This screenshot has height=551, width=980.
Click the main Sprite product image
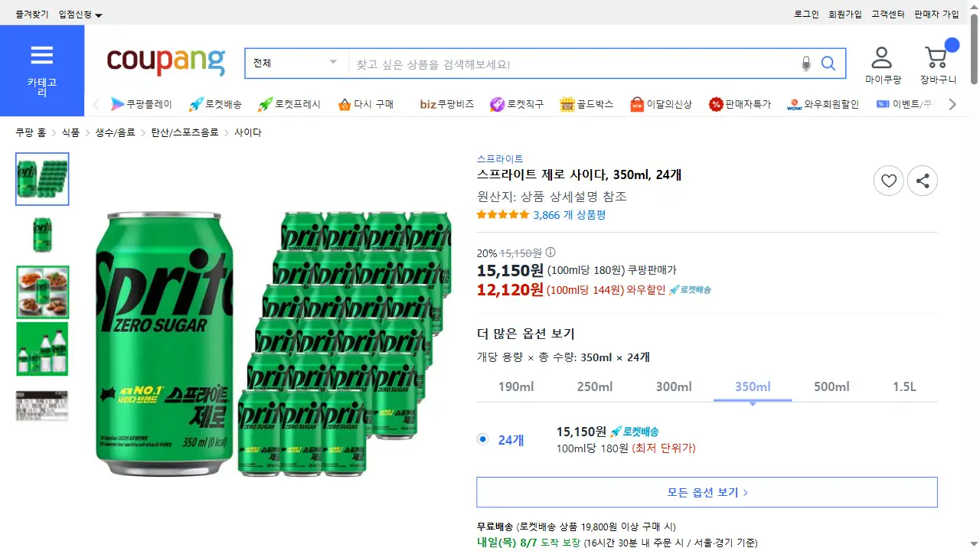(273, 344)
